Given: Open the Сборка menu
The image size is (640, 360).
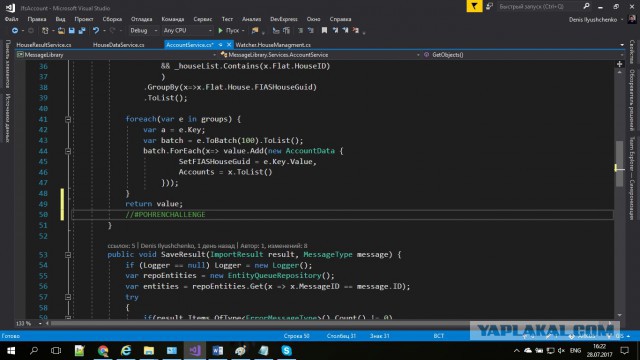Looking at the screenshot, I should (112, 19).
